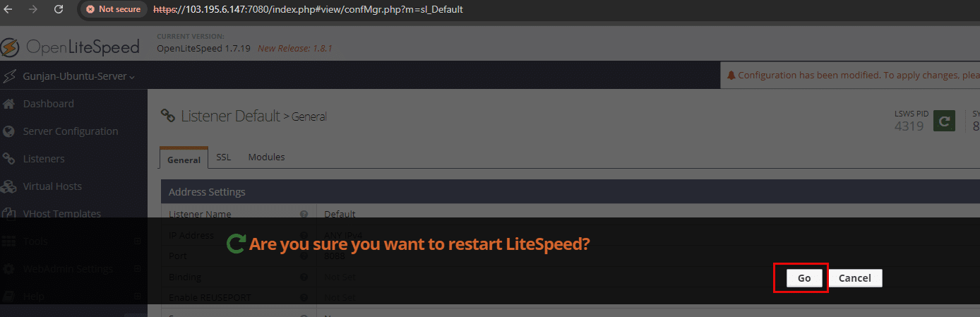The image size is (980, 317).
Task: Cancel the LiteSpeed restart prompt
Action: tap(855, 278)
